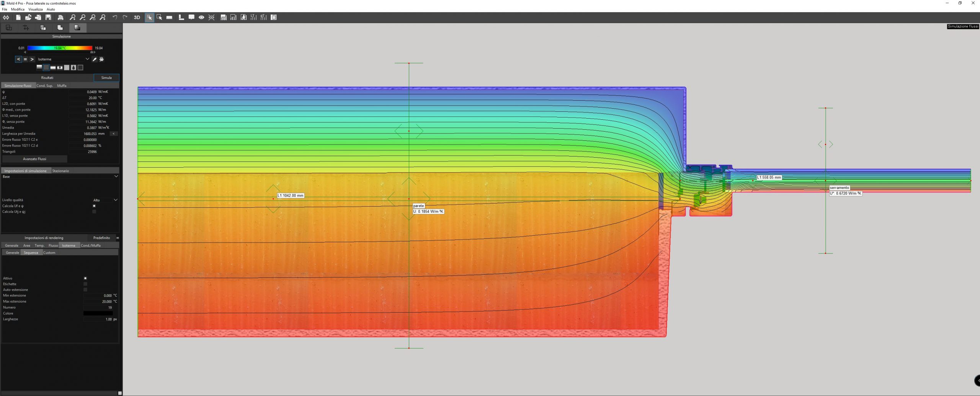Toggle the Etichette checkbox
The height and width of the screenshot is (396, 980).
click(85, 284)
